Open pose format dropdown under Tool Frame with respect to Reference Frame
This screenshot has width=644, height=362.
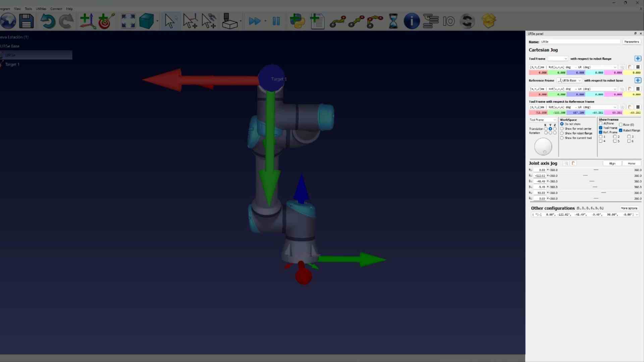573,107
